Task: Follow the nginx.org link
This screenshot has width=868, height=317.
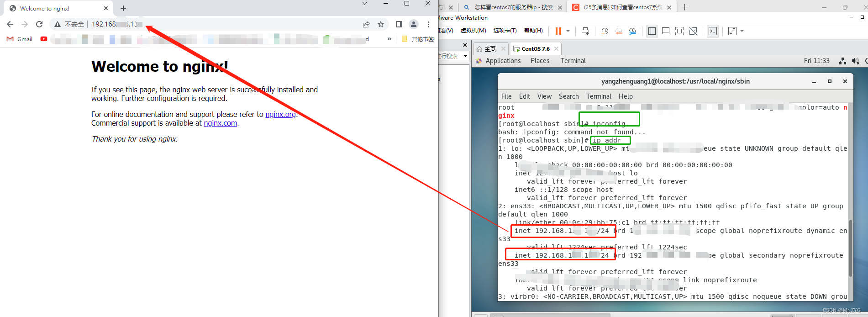Action: [x=280, y=114]
